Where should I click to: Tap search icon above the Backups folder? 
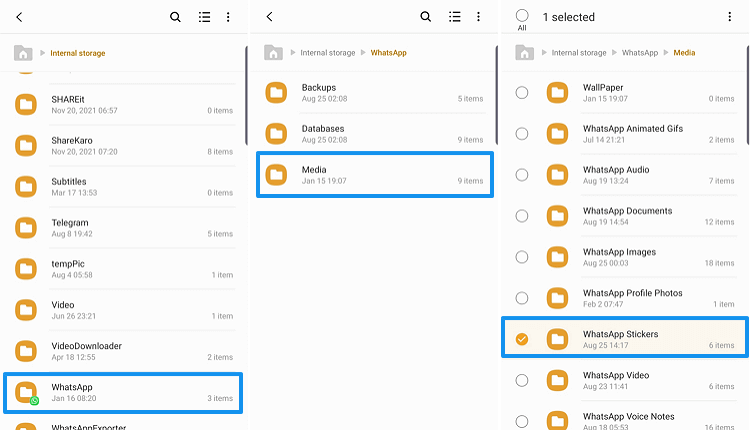click(x=426, y=17)
